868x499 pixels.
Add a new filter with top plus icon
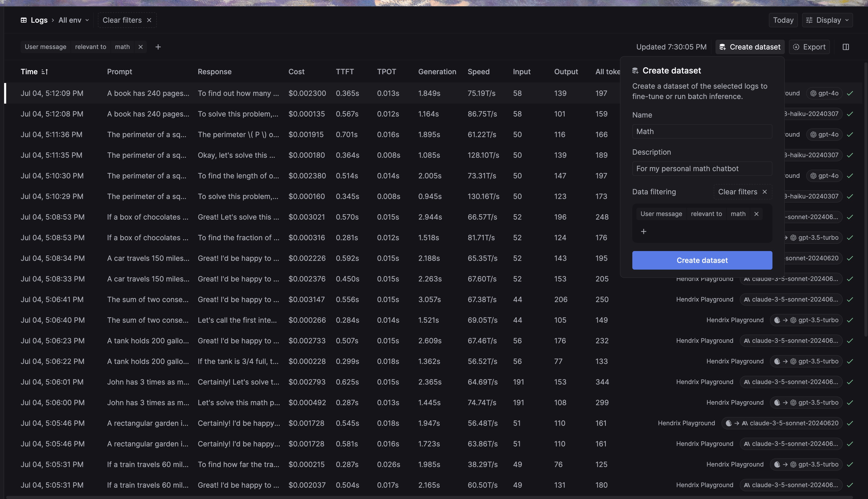pos(158,47)
